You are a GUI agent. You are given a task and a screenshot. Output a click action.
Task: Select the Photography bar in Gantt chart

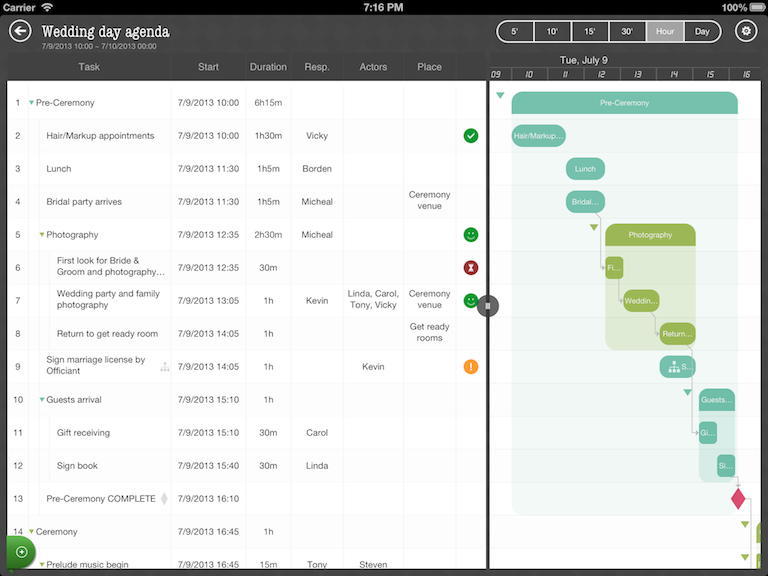pos(650,235)
